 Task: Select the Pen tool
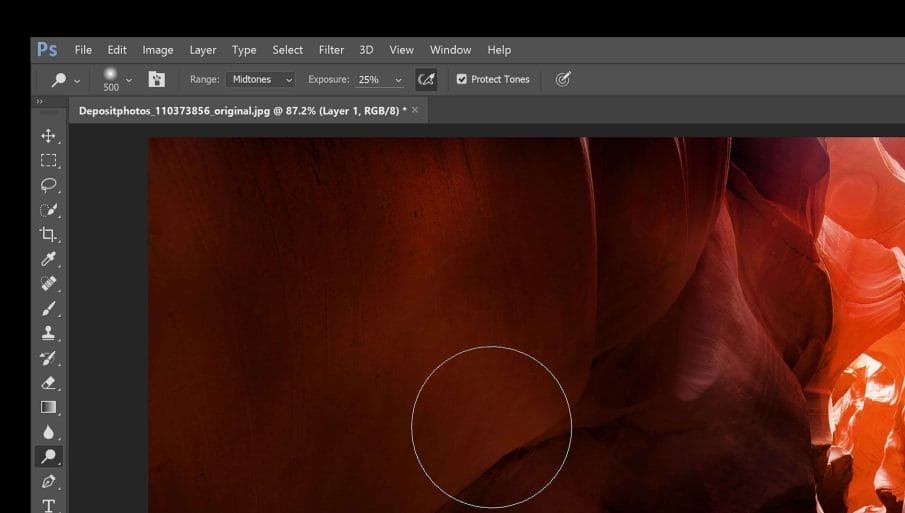[x=48, y=482]
